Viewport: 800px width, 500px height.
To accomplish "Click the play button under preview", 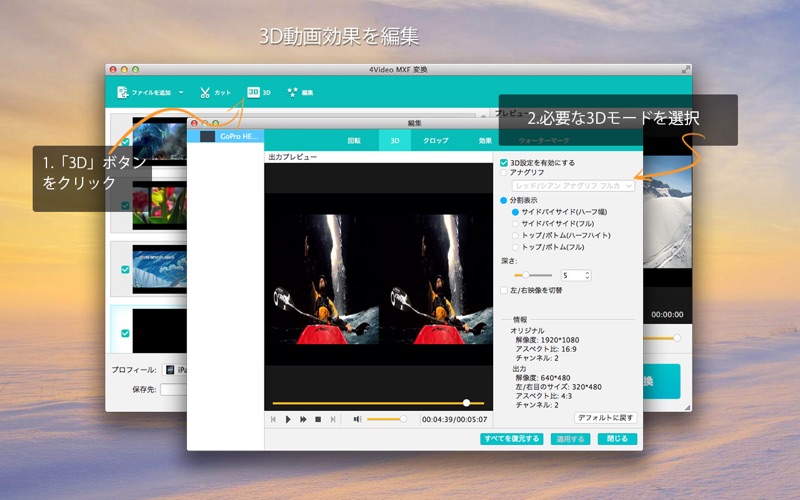I will [288, 419].
